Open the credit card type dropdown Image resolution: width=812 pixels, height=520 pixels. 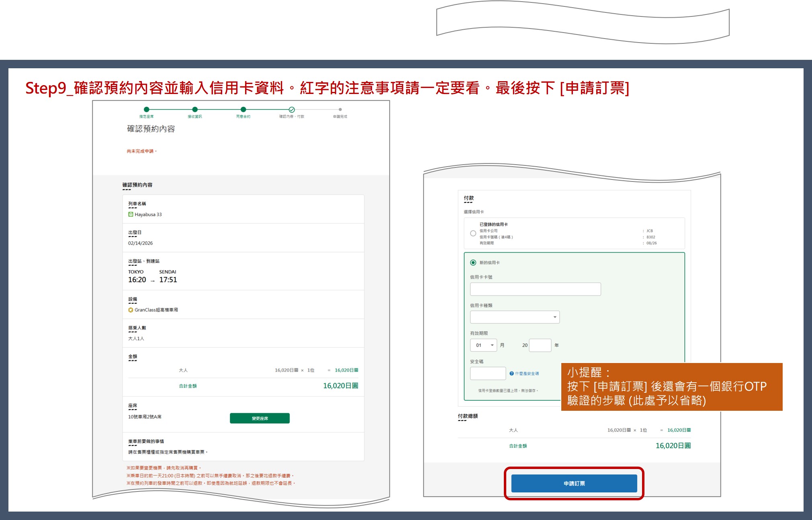click(x=515, y=317)
